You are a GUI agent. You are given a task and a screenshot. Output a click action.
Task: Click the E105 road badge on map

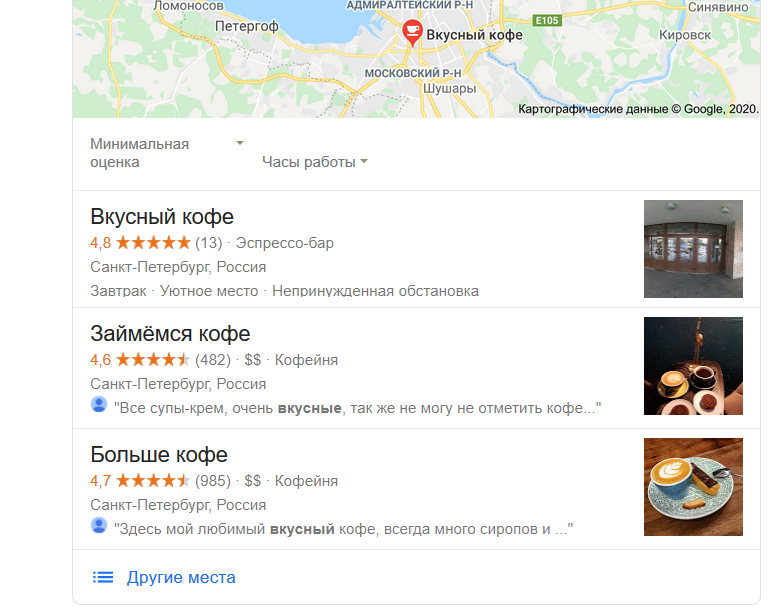click(547, 20)
